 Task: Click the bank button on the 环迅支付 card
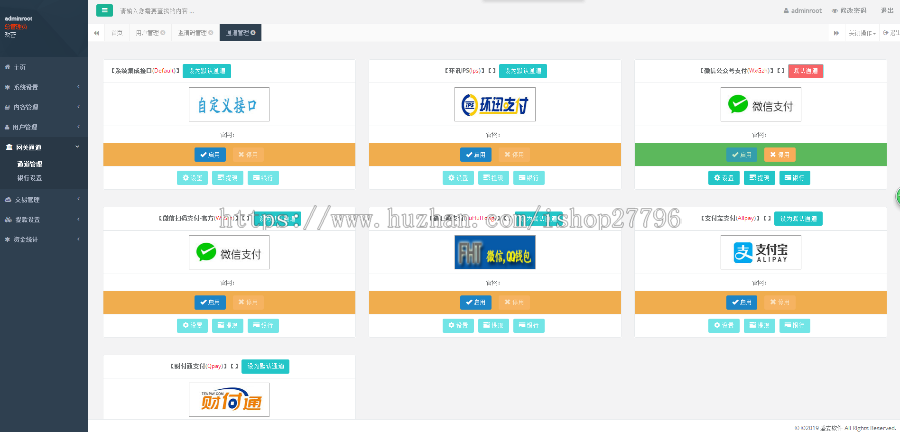point(529,178)
